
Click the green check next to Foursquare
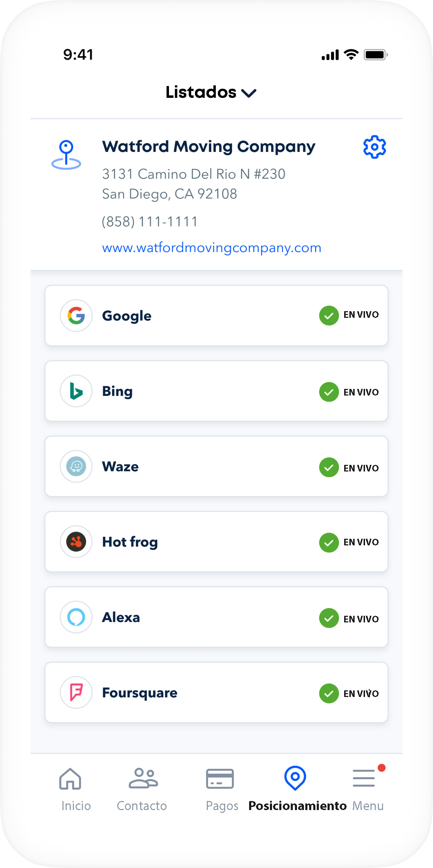[329, 693]
